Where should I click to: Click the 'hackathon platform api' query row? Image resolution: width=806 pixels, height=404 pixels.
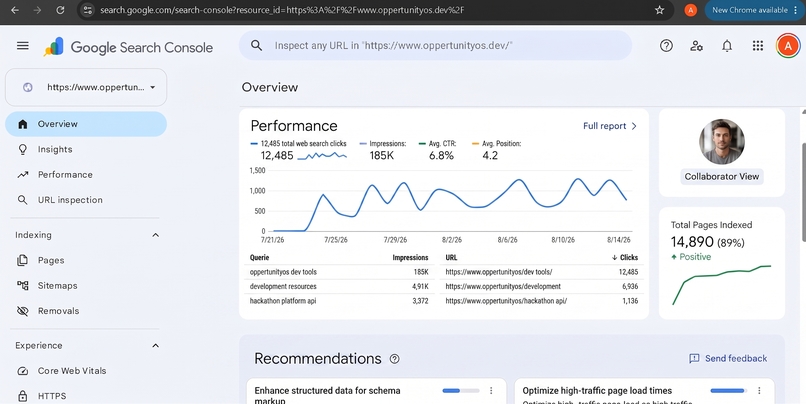pyautogui.click(x=339, y=301)
